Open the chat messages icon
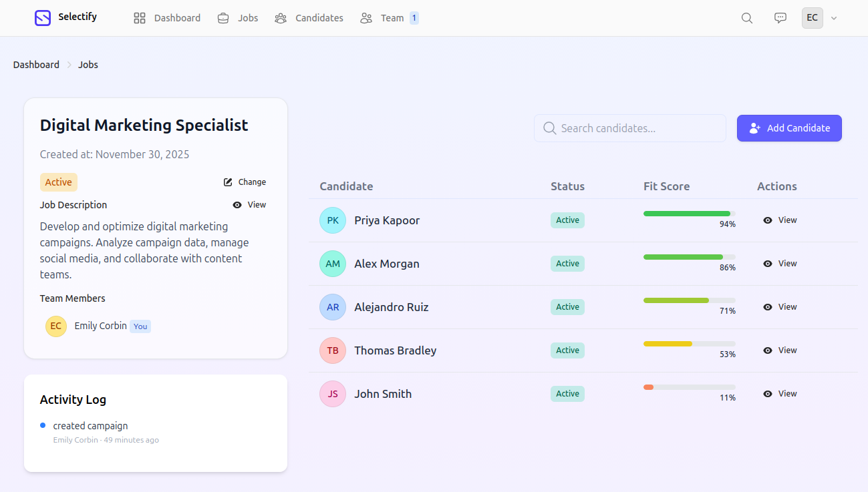 [x=780, y=18]
